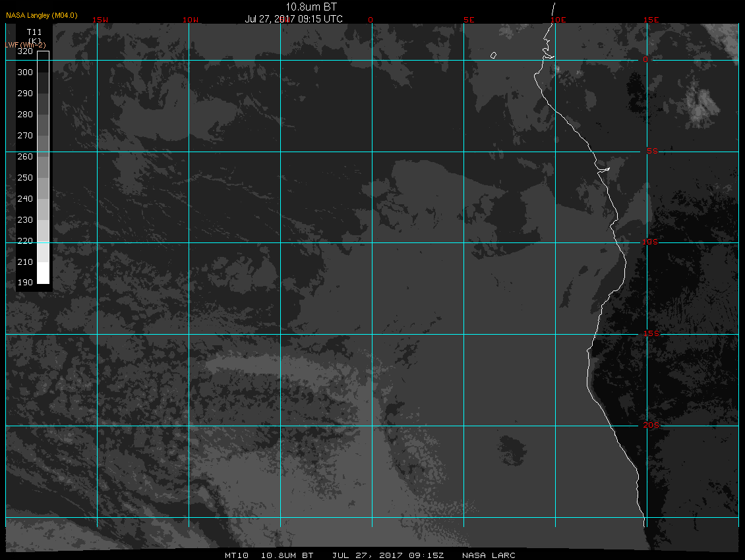The height and width of the screenshot is (560, 745).
Task: Click the "10.8um BT" title text
Action: click(311, 7)
